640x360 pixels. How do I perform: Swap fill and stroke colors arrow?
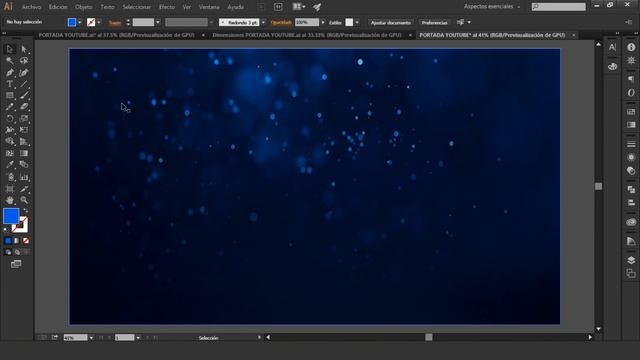click(x=26, y=210)
